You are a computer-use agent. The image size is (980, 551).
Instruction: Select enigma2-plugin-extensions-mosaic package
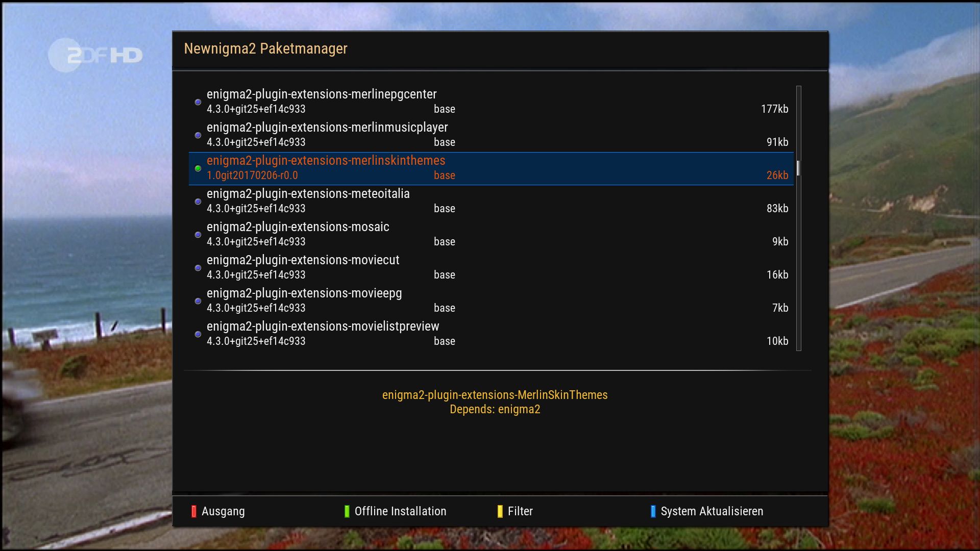491,235
